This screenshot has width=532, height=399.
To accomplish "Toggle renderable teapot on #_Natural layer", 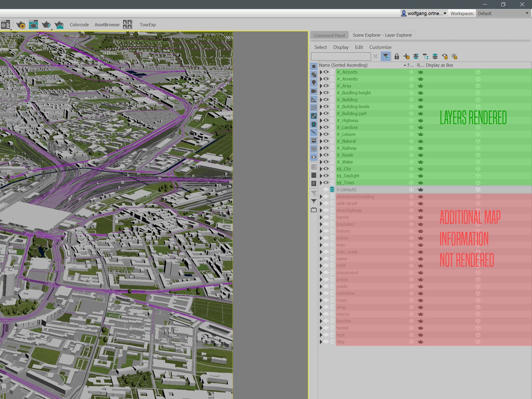I will click(x=420, y=141).
